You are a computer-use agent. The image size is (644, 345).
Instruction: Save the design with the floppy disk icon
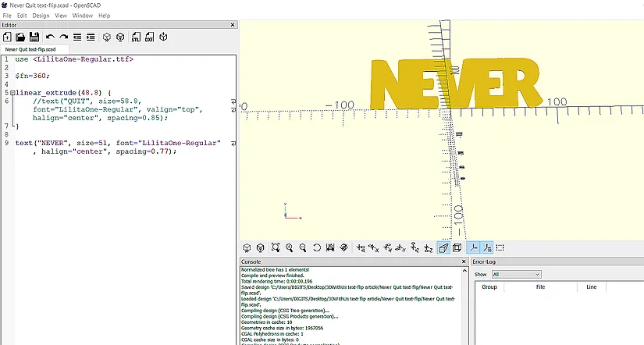[x=34, y=37]
